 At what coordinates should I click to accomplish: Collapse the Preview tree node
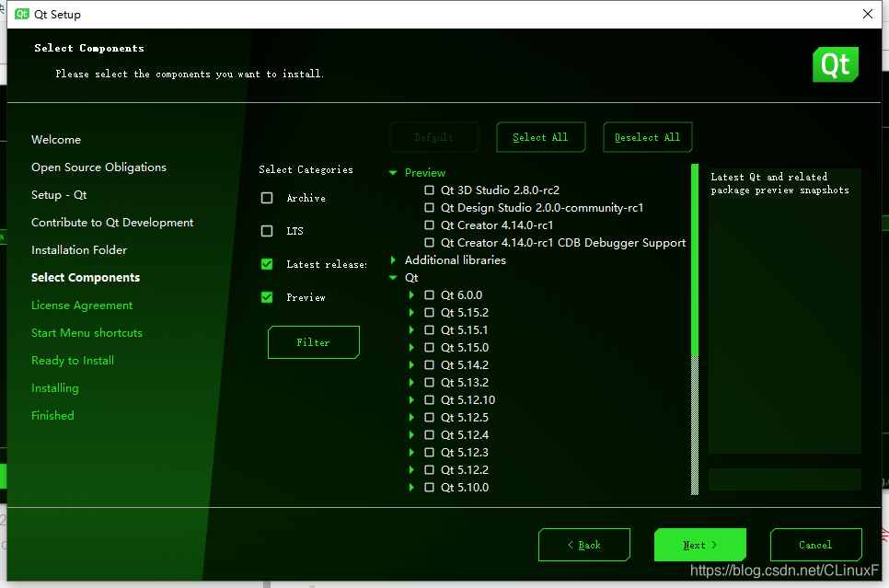[393, 173]
